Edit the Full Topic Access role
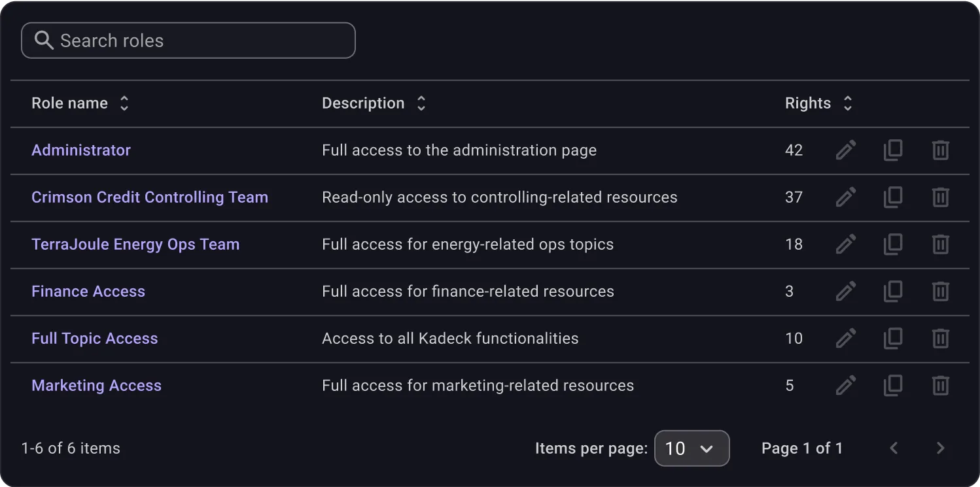Screen dimensions: 980x487 tap(846, 339)
